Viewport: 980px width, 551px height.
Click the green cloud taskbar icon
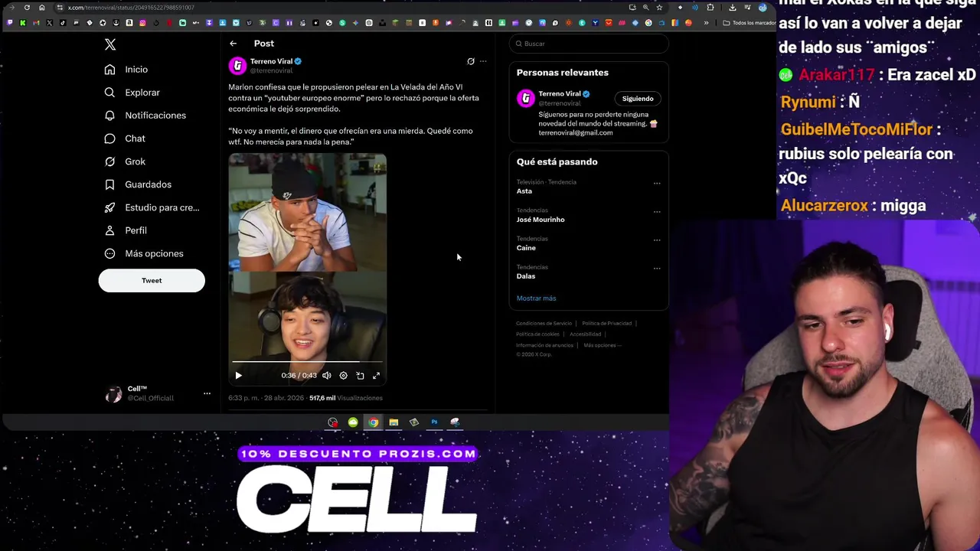pyautogui.click(x=353, y=422)
